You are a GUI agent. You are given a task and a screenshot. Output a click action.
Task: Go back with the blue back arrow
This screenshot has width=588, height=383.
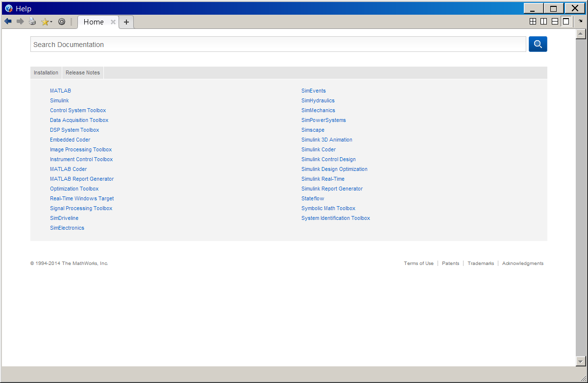click(8, 22)
